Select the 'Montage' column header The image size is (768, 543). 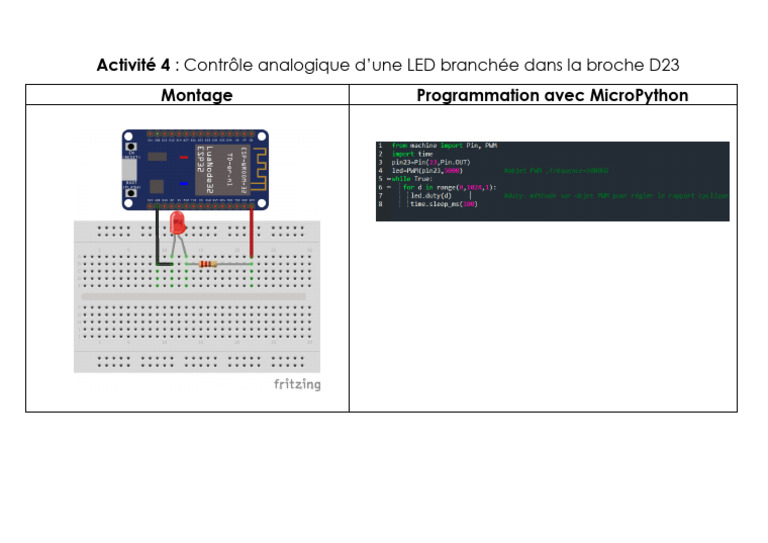tap(197, 95)
